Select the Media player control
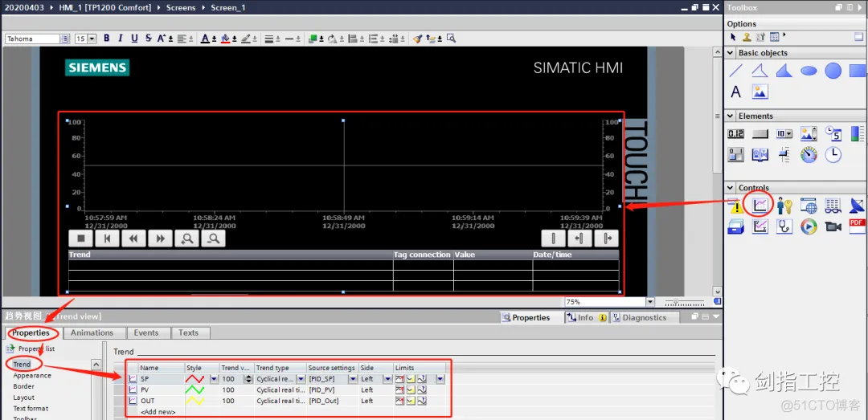 point(809,226)
